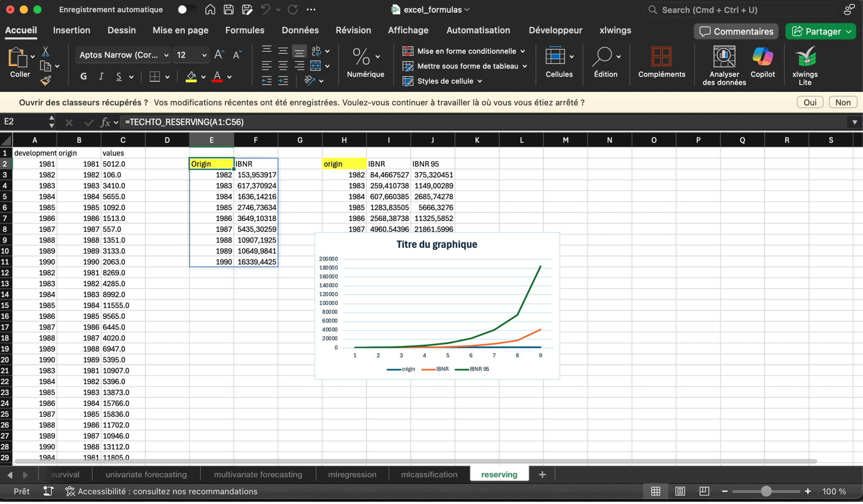Screen dimensions: 863x504
Task: Toggle Bold (G) formatting
Action: coord(84,77)
